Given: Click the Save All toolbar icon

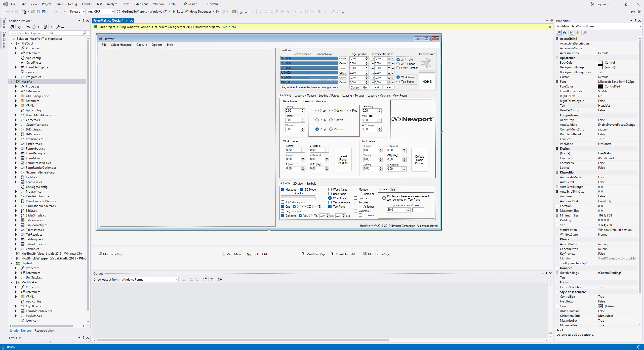Looking at the screenshot, I should click(x=44, y=12).
